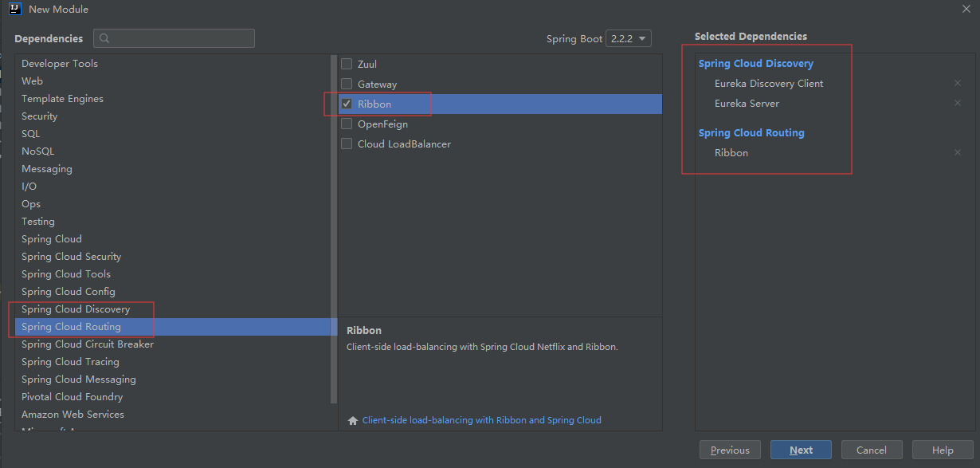Viewport: 980px width, 468px height.
Task: Uncheck the Ribbon checkbox
Action: point(347,104)
